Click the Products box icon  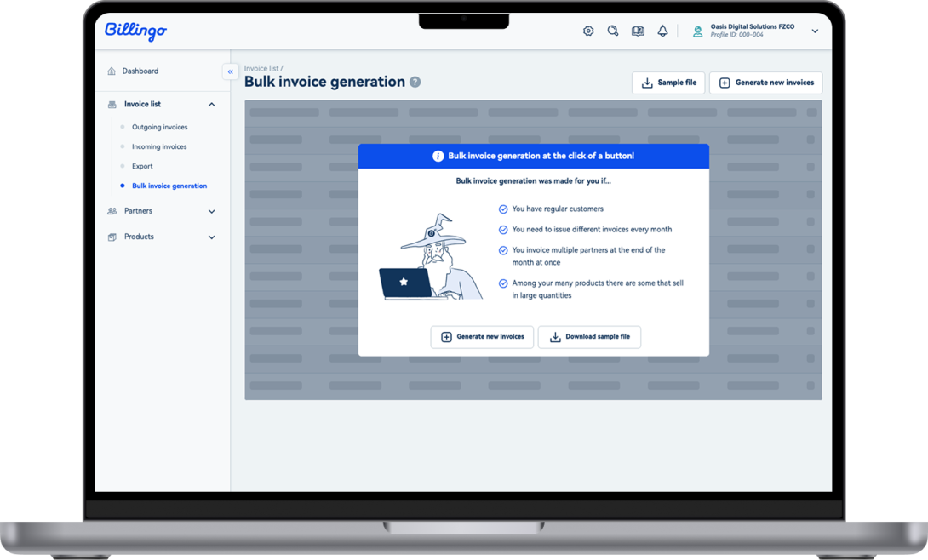coord(112,237)
